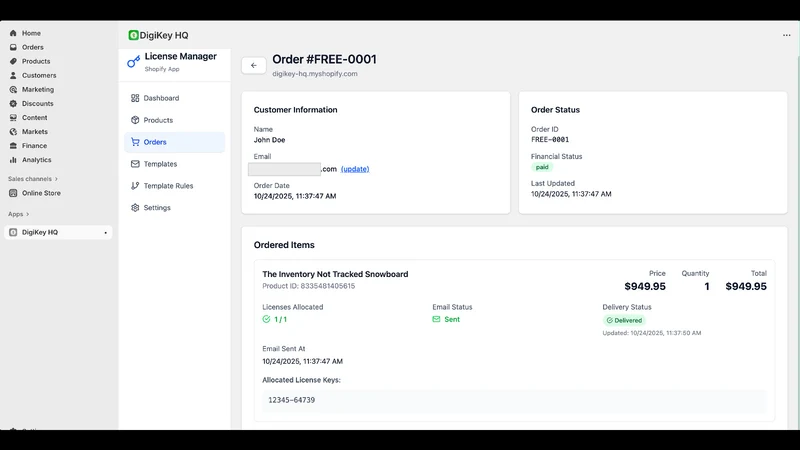800x450 pixels.
Task: Click the License Manager title text
Action: [181, 56]
